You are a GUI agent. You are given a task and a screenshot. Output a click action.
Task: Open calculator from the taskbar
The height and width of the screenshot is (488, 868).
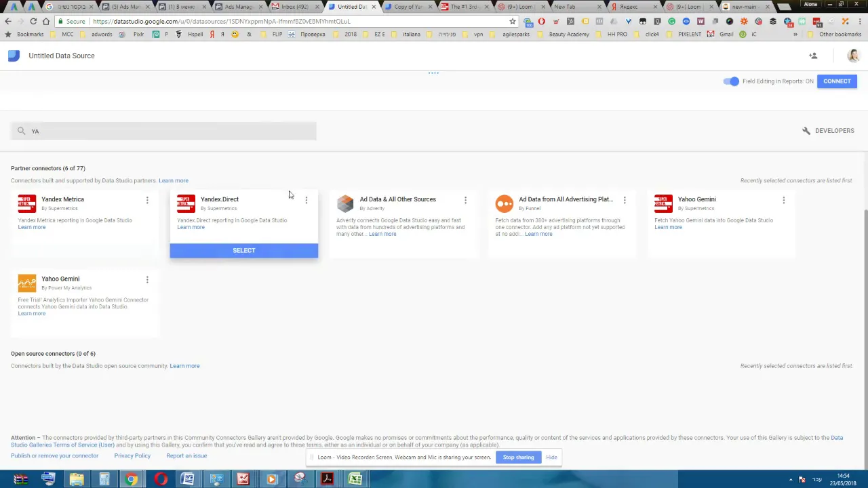(104, 479)
